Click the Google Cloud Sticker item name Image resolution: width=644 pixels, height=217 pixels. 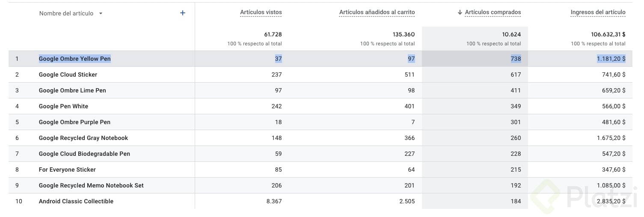coord(68,74)
